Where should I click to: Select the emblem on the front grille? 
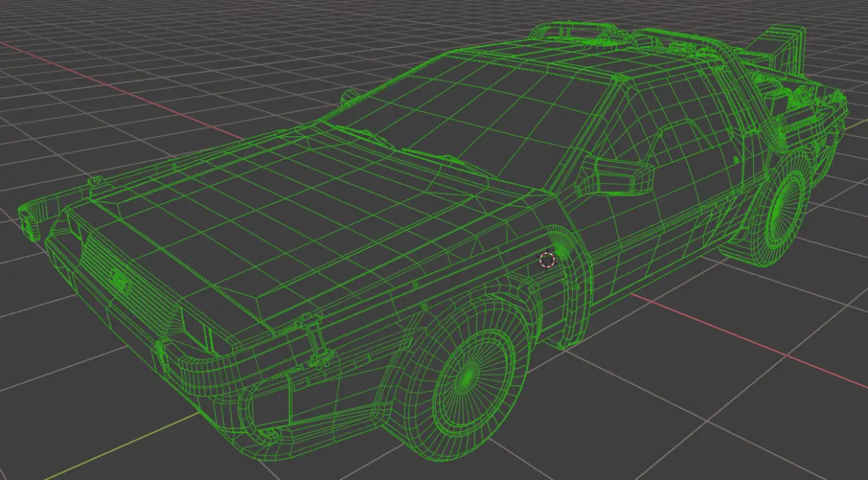(119, 281)
